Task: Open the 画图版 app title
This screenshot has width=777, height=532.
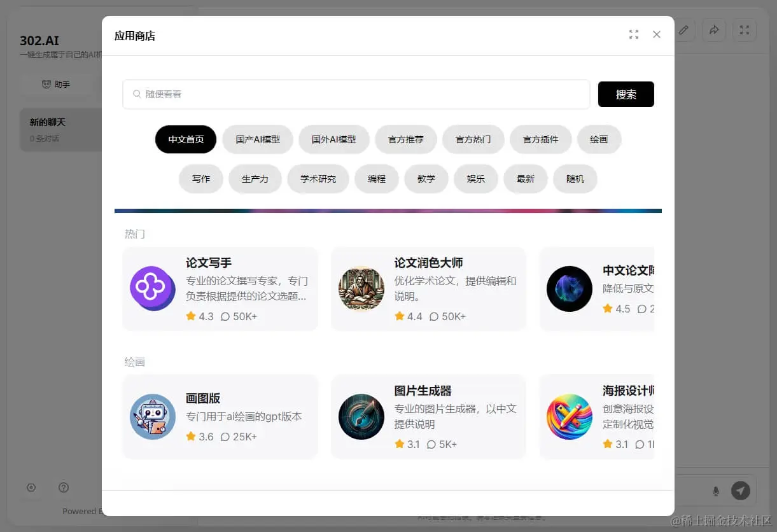Action: (x=203, y=398)
